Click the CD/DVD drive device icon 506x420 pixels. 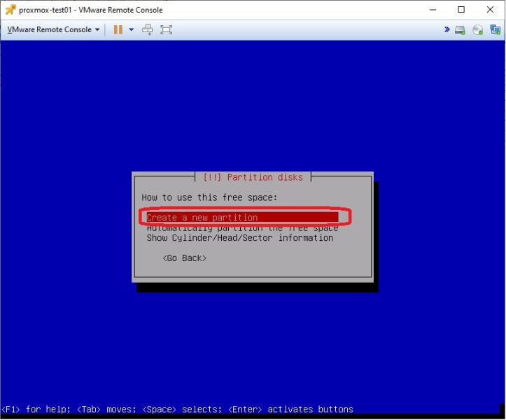477,30
